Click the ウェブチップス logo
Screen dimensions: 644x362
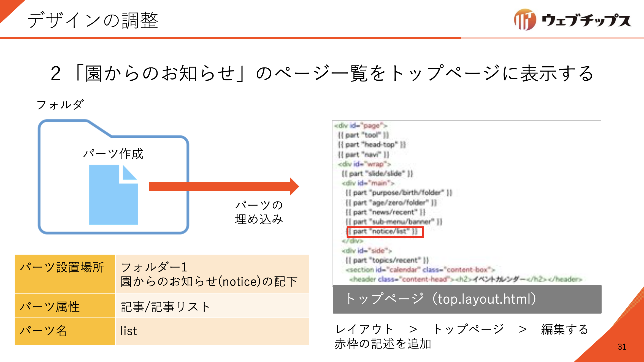(572, 20)
